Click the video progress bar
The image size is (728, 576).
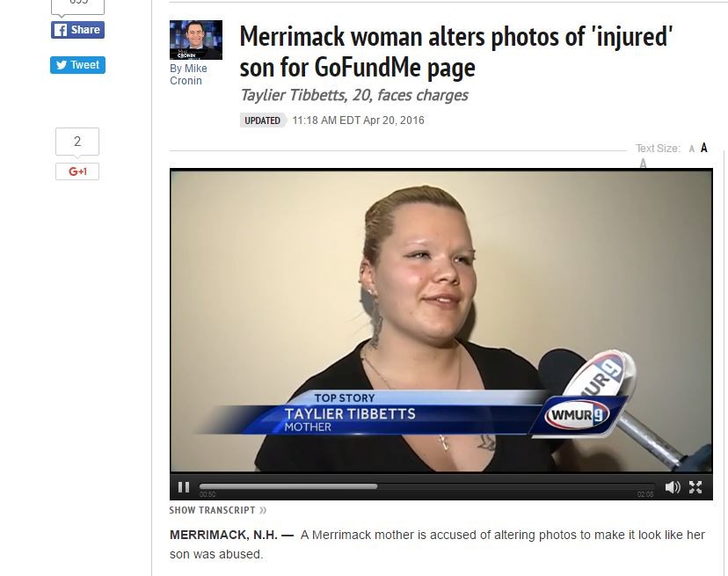pos(426,486)
